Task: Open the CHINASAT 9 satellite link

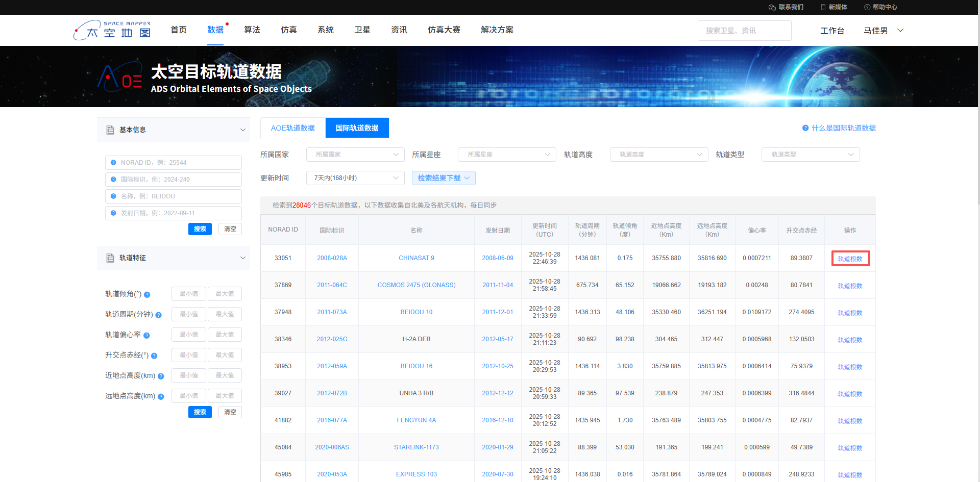Action: pyautogui.click(x=416, y=258)
